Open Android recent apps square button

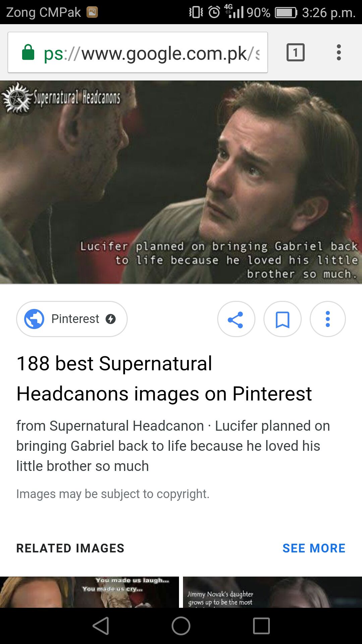(261, 626)
